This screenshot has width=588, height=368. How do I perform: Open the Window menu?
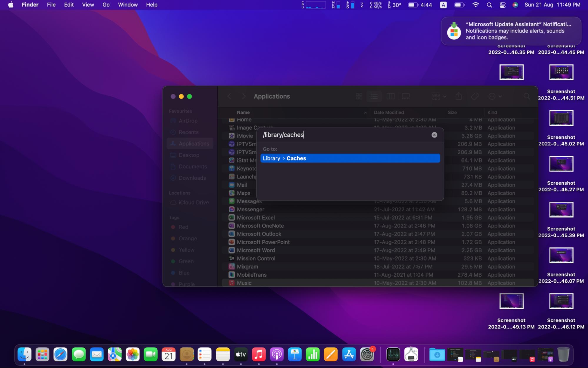128,5
